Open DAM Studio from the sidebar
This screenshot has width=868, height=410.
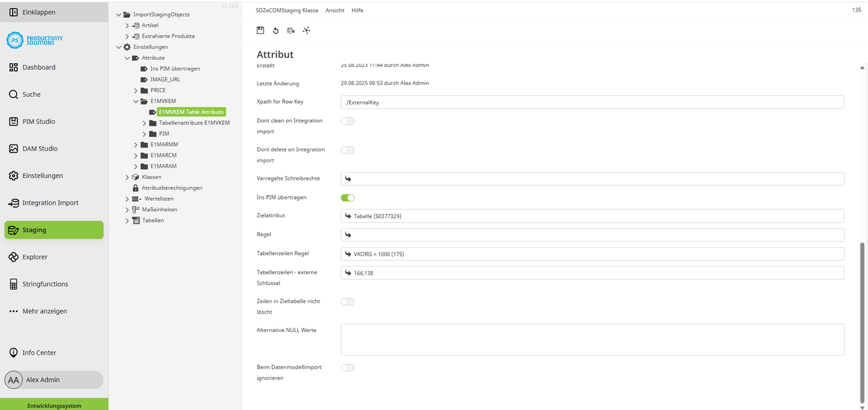coord(13,148)
